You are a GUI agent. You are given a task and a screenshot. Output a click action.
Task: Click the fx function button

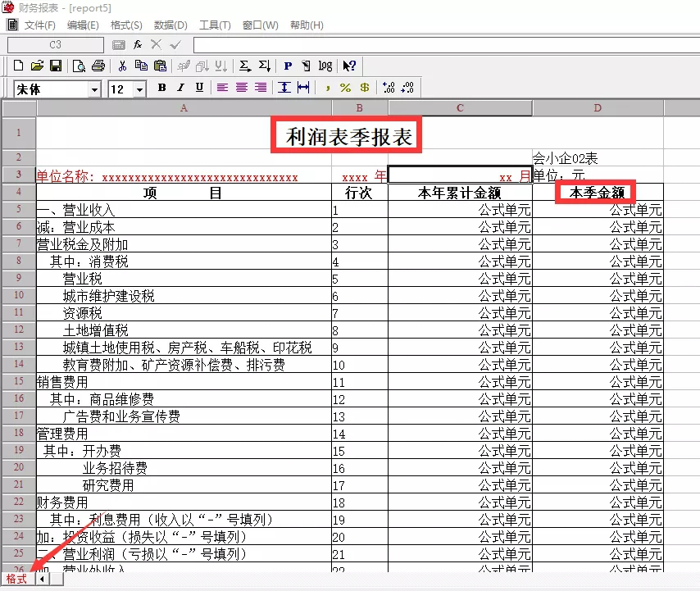tap(138, 44)
